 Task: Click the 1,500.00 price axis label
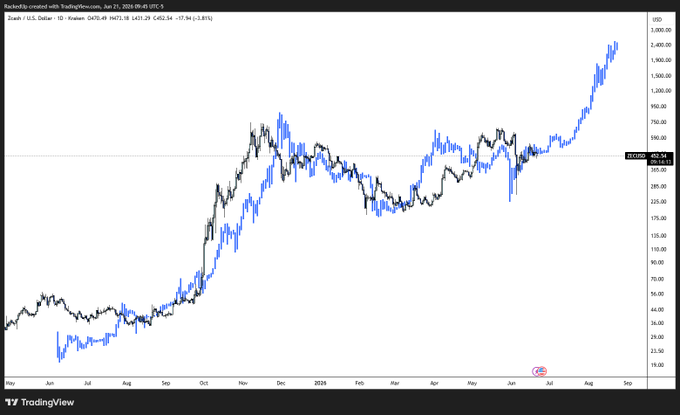click(x=661, y=76)
